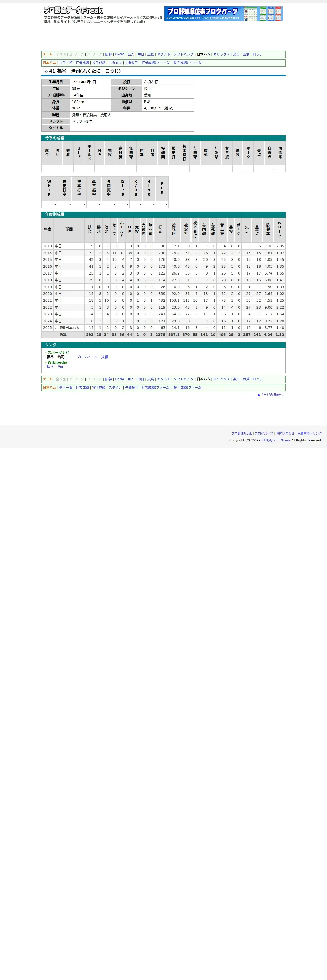Open 打者成績(ファーム) in the top sub-navigation
This screenshot has height=980, width=327.
(x=156, y=63)
